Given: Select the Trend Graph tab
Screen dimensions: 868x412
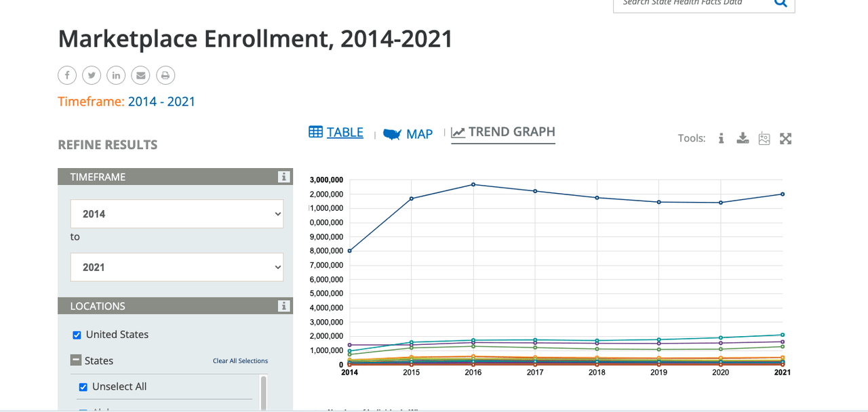Looking at the screenshot, I should pyautogui.click(x=503, y=132).
